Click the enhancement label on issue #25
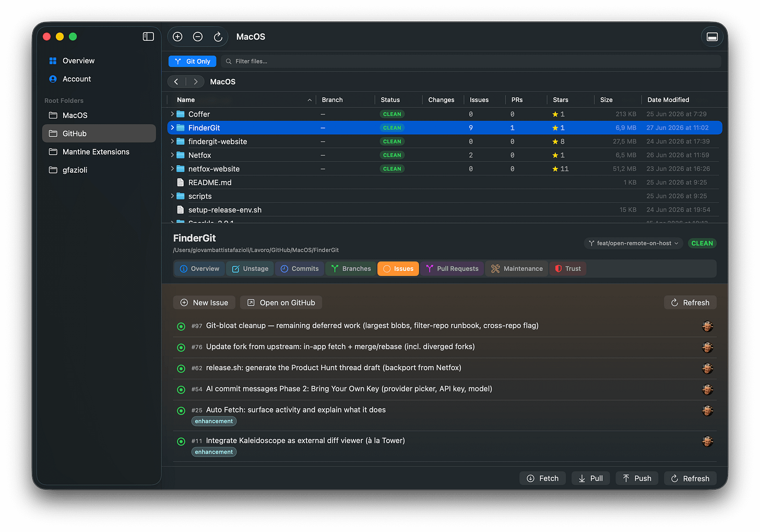 [x=214, y=421]
